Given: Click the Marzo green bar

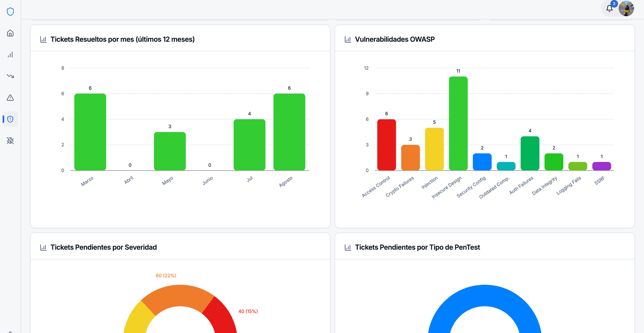Looking at the screenshot, I should 90,132.
